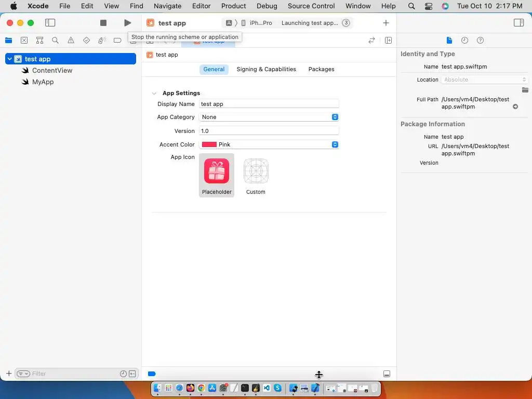Screen dimensions: 532x399
Task: Click the editor options swap arrows icon
Action: [371, 41]
